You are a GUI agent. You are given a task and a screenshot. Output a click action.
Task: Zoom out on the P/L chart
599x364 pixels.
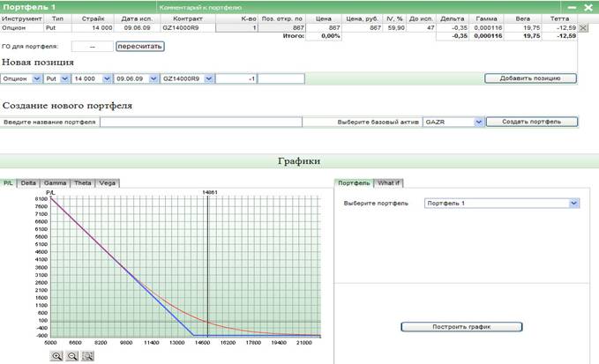pyautogui.click(x=72, y=356)
